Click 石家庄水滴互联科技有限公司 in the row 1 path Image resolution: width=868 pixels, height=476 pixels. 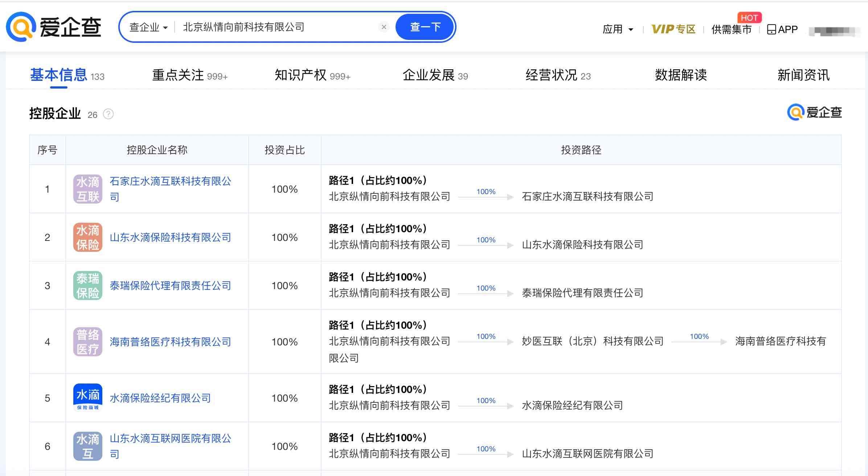pos(587,197)
